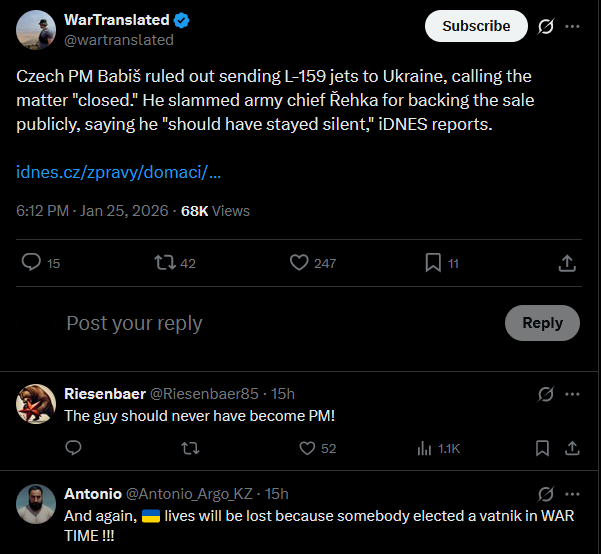The image size is (601, 554).
Task: Subscribe to WarTranslated
Action: pos(476,26)
